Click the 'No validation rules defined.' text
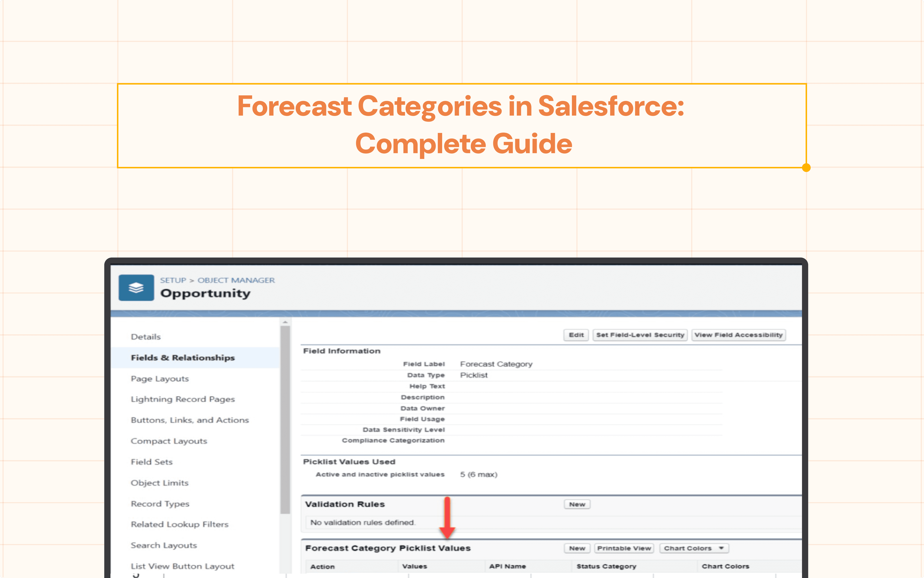Viewport: 924px width, 578px height. point(363,523)
